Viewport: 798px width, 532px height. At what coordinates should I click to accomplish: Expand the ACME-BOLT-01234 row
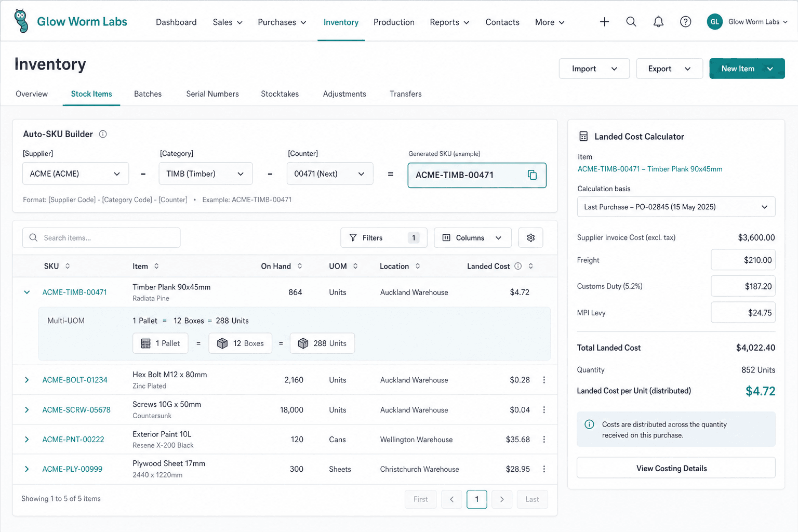pyautogui.click(x=26, y=380)
